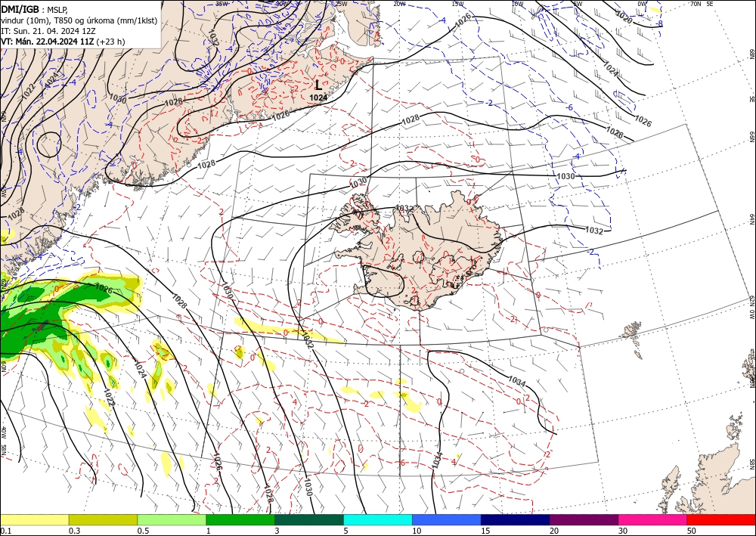Click the bold '1024' value under the L
Viewport: 756px width, 536px height.
tap(318, 98)
